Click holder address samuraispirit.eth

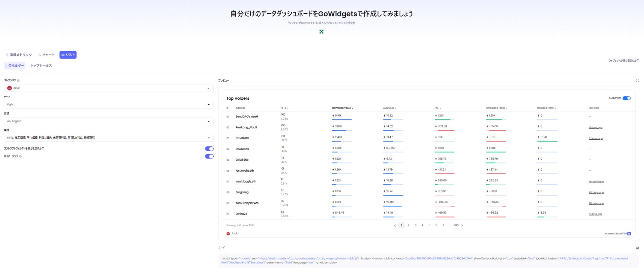pyautogui.click(x=247, y=203)
